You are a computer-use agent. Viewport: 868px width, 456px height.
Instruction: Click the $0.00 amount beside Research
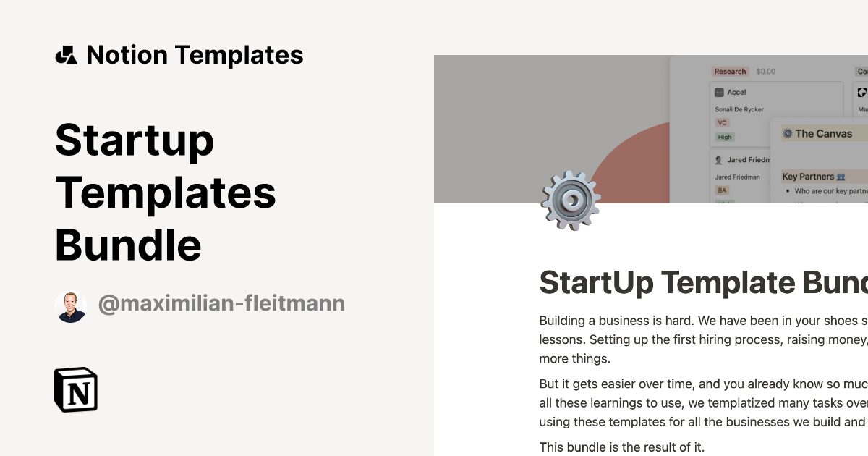click(x=764, y=71)
